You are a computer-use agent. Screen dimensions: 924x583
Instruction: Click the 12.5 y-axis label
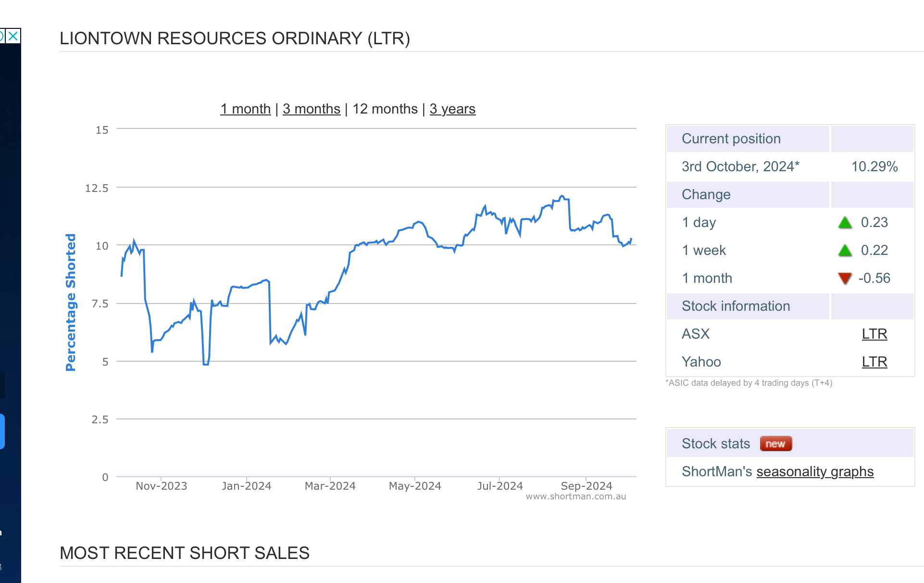pyautogui.click(x=97, y=188)
